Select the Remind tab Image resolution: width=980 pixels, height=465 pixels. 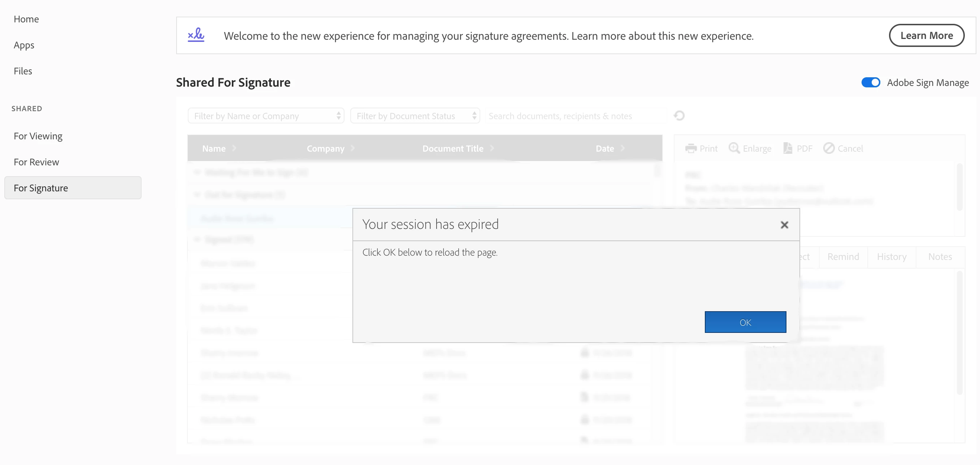[843, 257]
